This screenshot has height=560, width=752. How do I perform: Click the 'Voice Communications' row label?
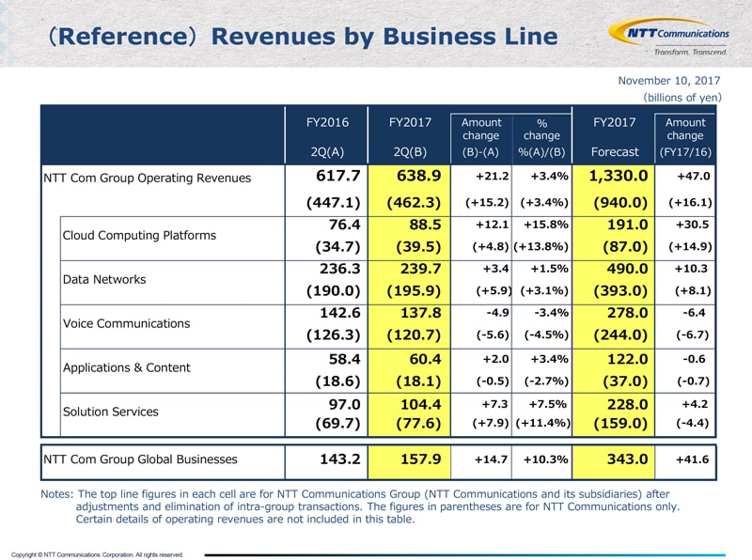pos(126,323)
